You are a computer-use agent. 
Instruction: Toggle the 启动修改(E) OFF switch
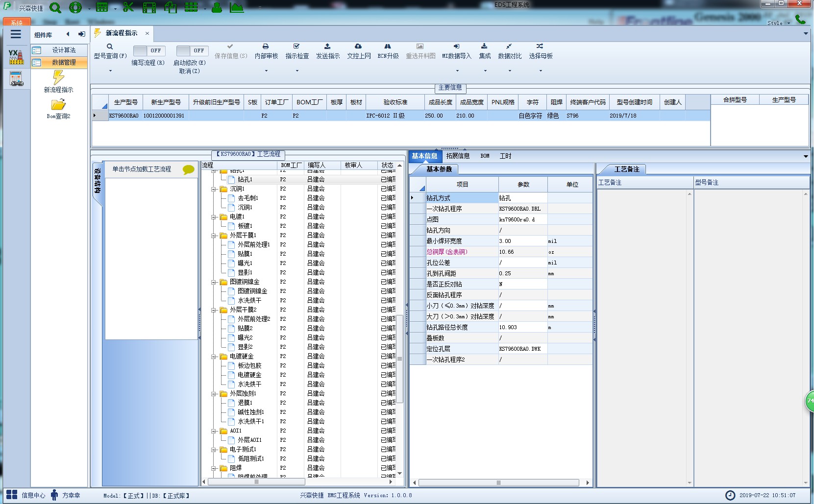pos(193,50)
